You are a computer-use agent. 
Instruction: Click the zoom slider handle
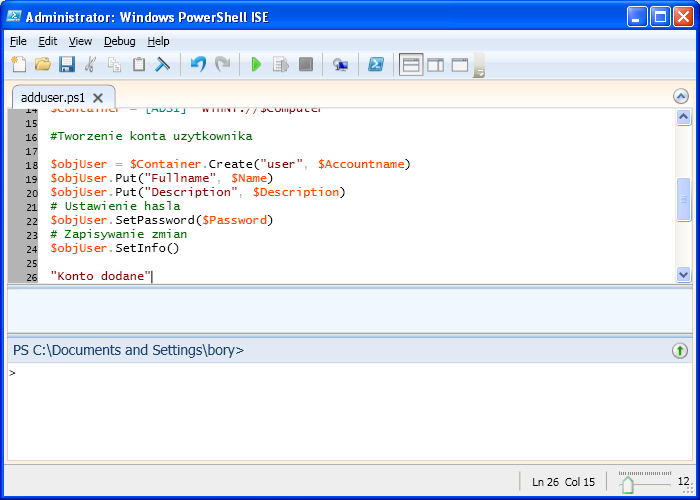click(x=627, y=484)
